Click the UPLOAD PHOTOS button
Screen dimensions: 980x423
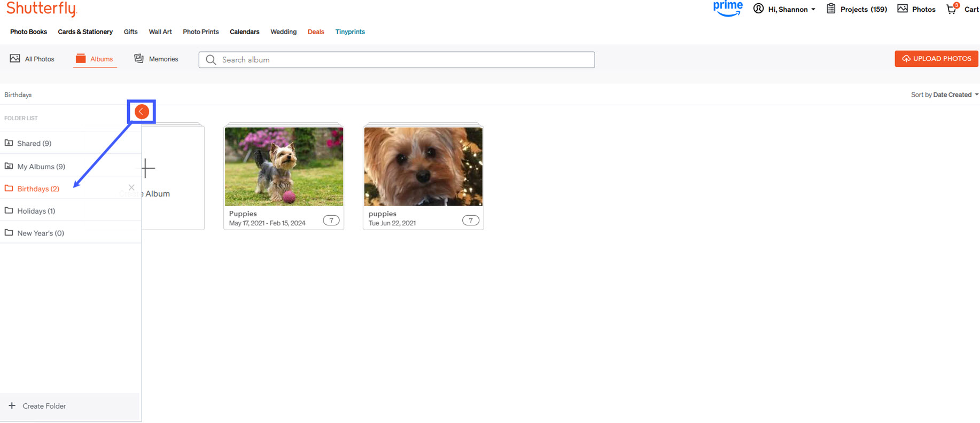pyautogui.click(x=937, y=59)
